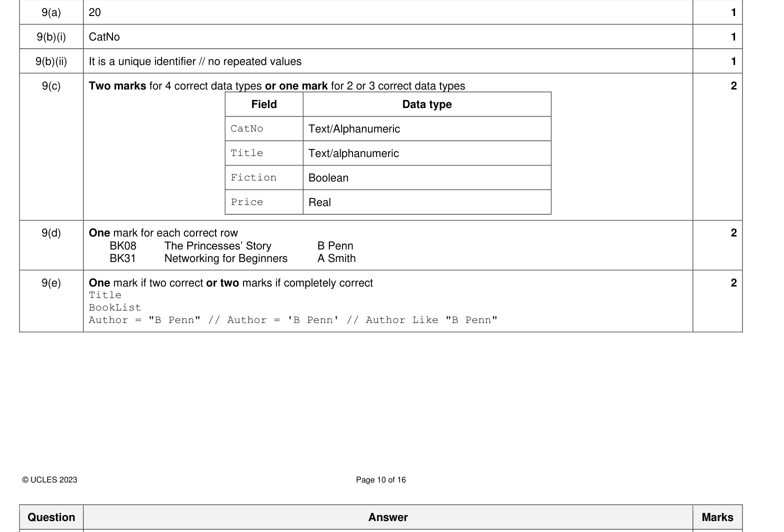Select question label 9(c)
This screenshot has height=532, width=784.
tap(51, 86)
